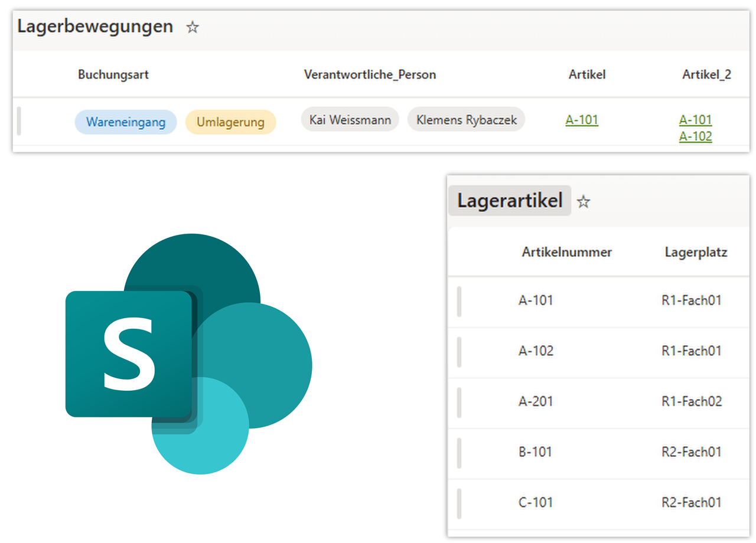Open the A-102 link in Artikel_2 column
The image size is (756, 543).
(696, 136)
